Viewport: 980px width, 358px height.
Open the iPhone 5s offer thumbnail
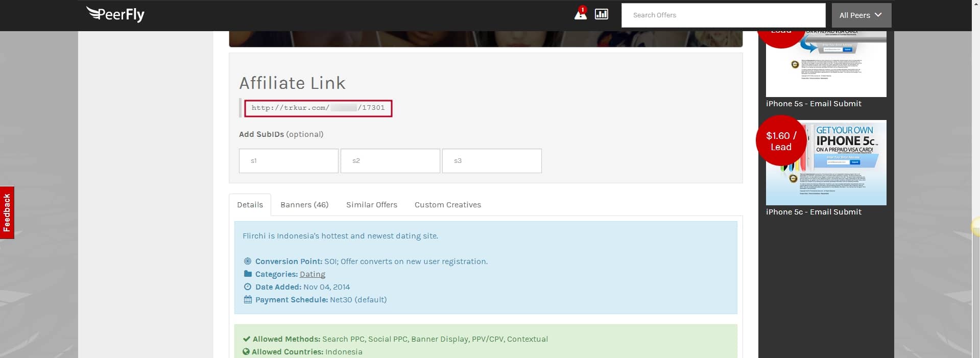coord(826,64)
